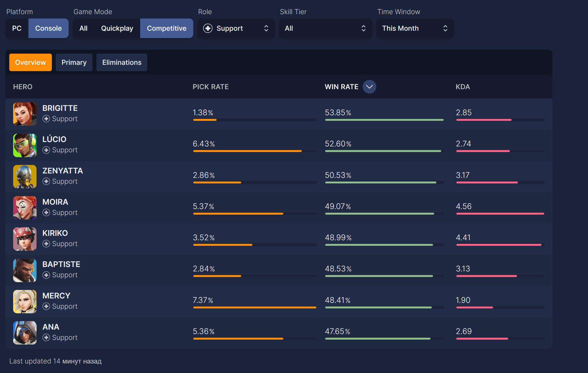Set game mode to Quickplay

[x=117, y=28]
